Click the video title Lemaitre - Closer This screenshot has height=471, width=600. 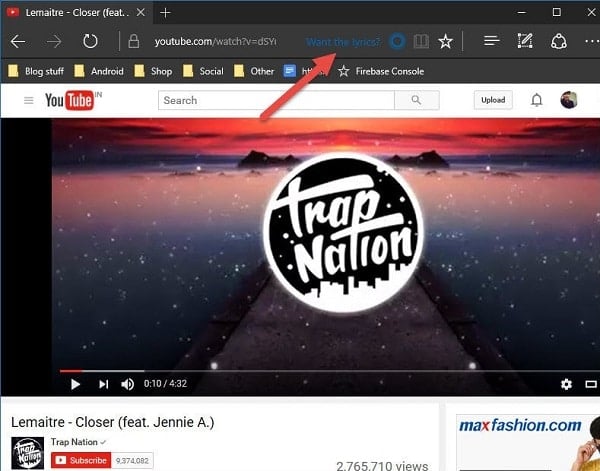point(112,422)
